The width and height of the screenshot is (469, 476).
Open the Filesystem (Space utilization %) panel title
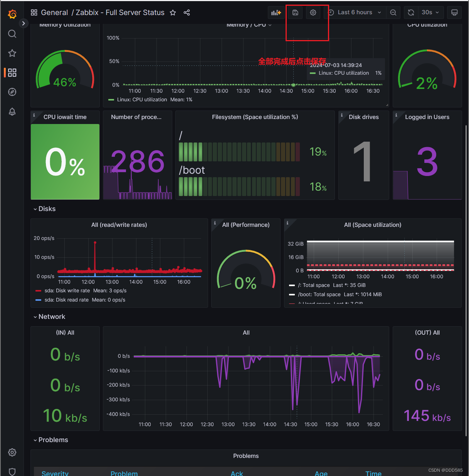[x=255, y=117]
